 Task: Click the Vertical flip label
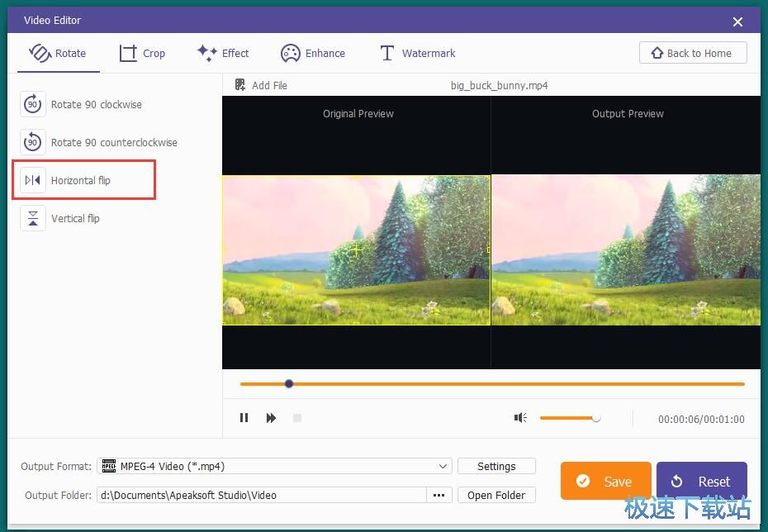click(x=75, y=218)
